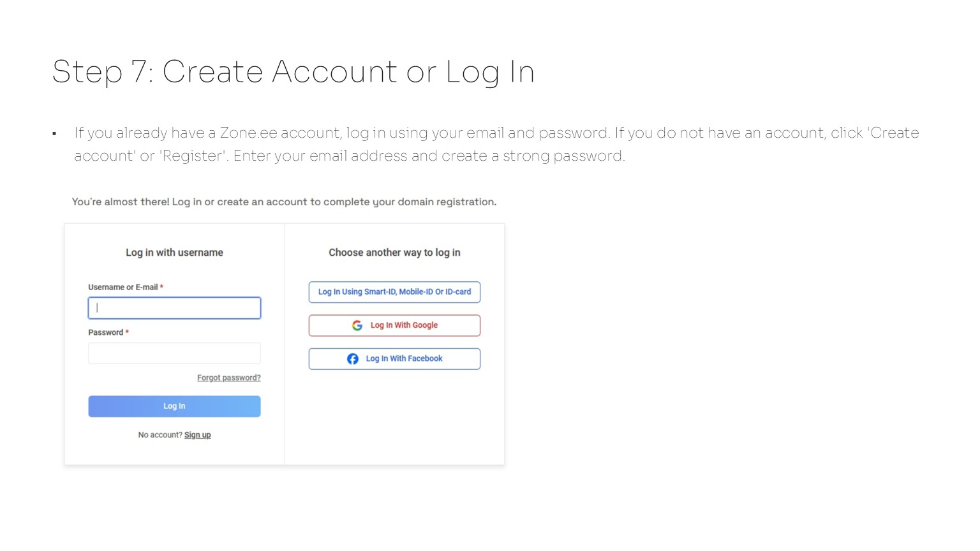Click the 'Log in with username' heading

pos(174,253)
